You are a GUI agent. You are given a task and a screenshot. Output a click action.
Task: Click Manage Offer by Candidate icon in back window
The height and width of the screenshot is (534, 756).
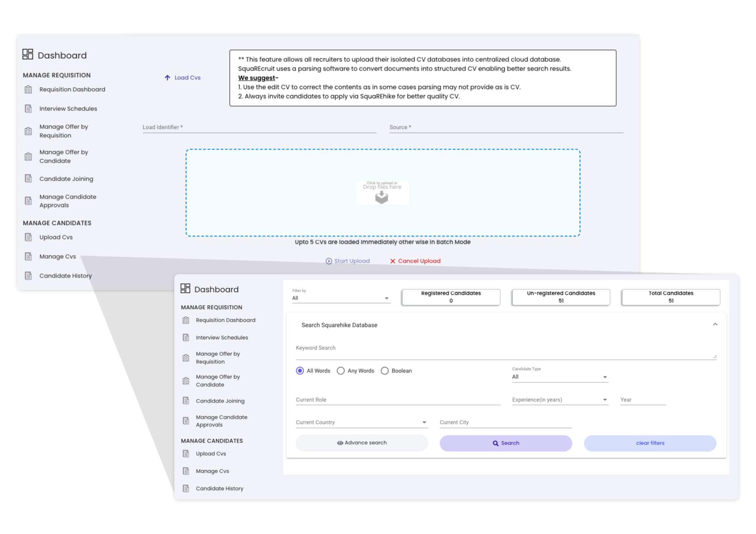tap(28, 156)
